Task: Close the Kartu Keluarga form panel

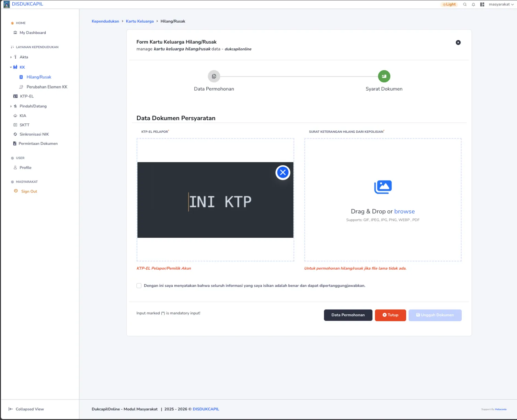Action: 458,43
